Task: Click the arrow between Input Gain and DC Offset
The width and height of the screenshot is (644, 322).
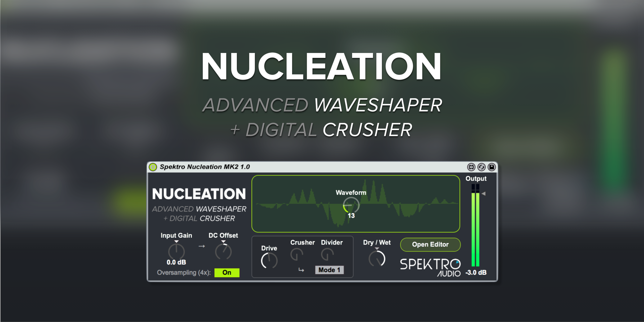Action: (x=202, y=246)
